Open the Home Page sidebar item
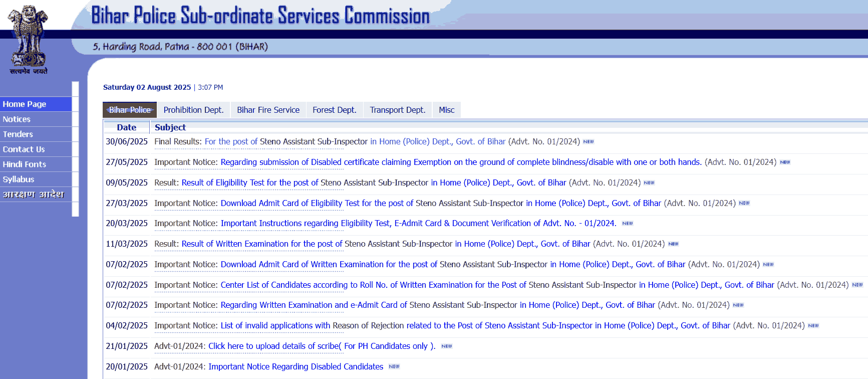This screenshot has width=868, height=379. point(25,104)
